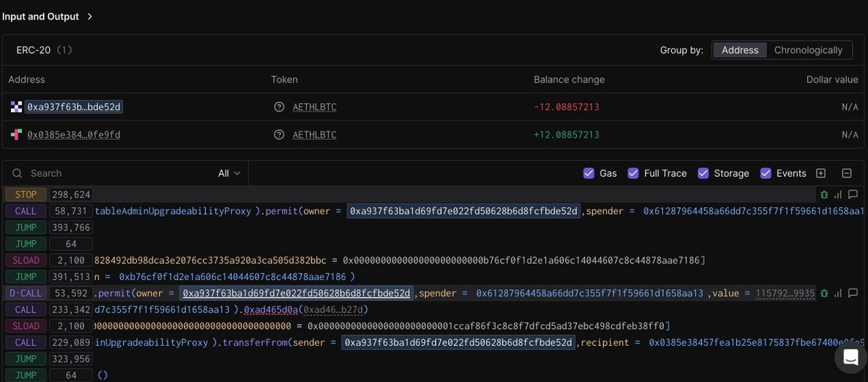Image resolution: width=868 pixels, height=382 pixels.
Task: Select the D·CALL permit trace row label
Action: click(25, 294)
